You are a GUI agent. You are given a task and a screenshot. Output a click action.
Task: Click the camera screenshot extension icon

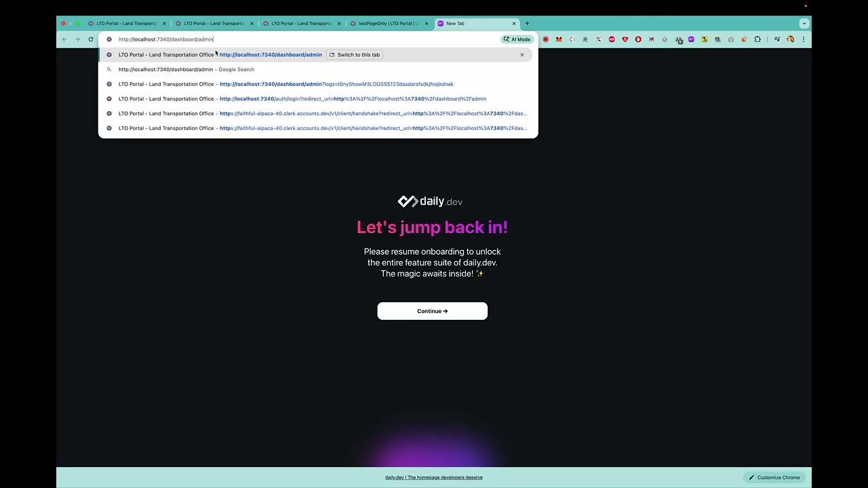(x=731, y=39)
